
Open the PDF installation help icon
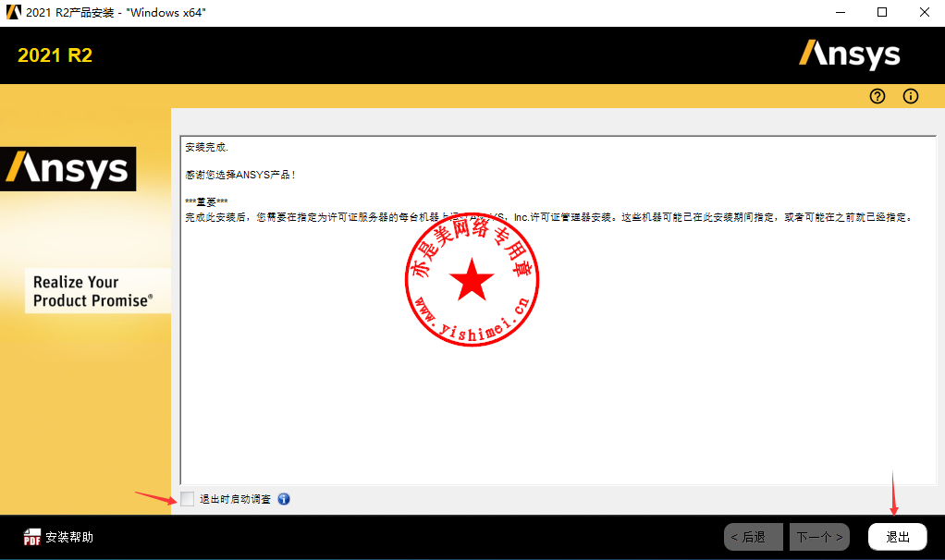tap(32, 537)
